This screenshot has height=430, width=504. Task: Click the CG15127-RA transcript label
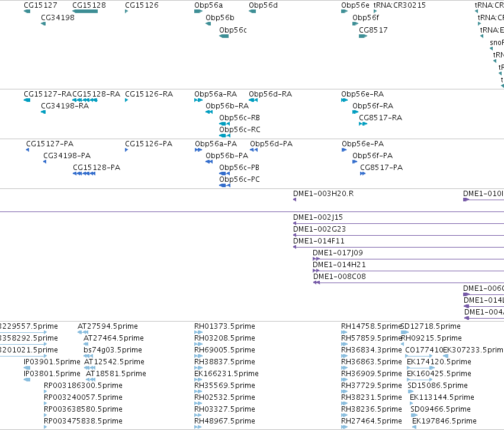(47, 94)
